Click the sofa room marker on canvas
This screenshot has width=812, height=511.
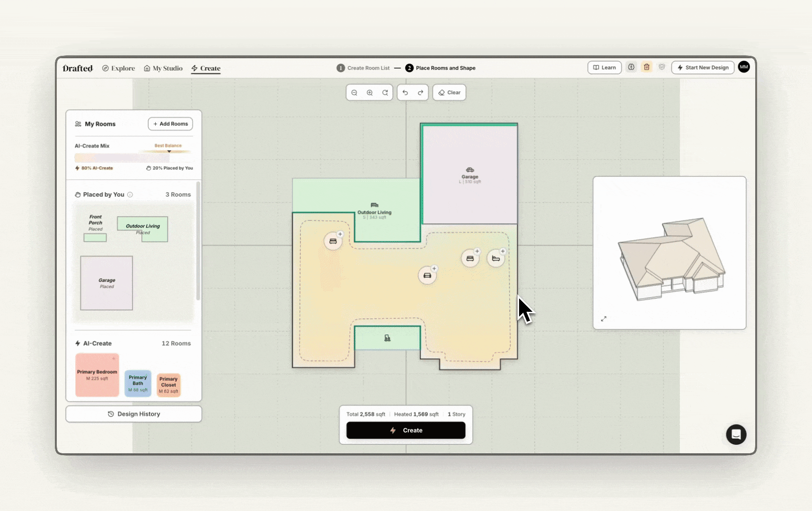[x=427, y=275]
